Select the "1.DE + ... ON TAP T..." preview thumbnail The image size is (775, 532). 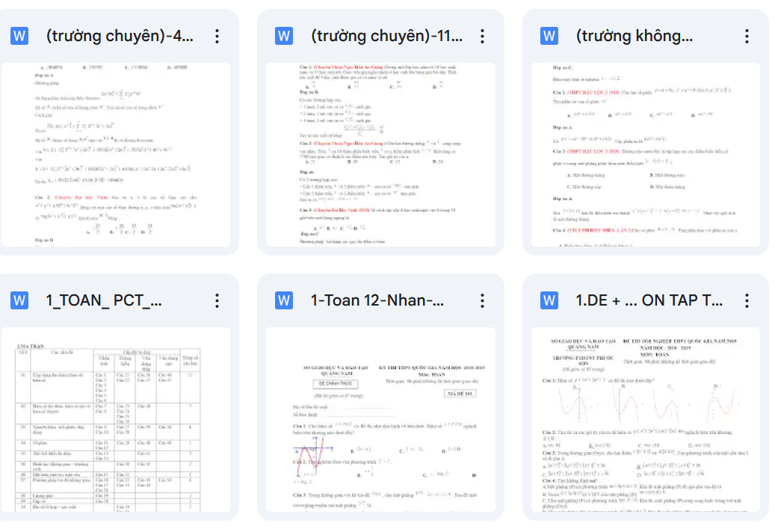pyautogui.click(x=645, y=420)
